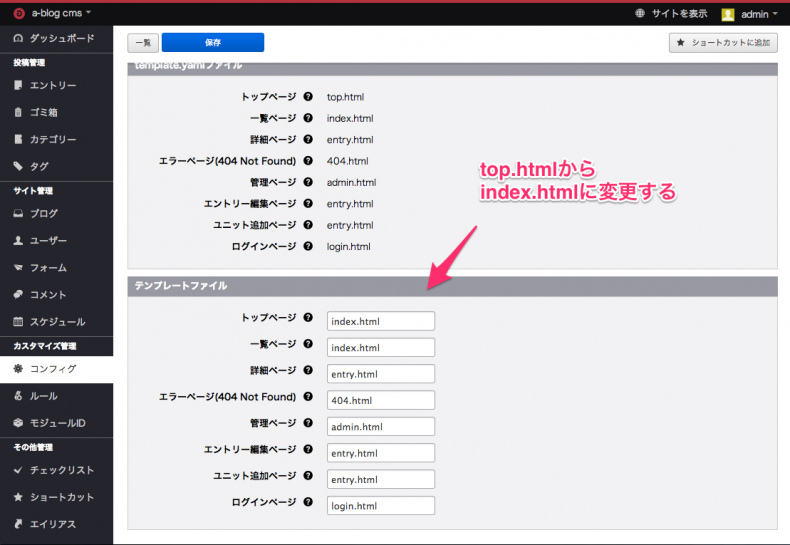Open the a-blog cms dropdown menu
Viewport: 790px width, 545px height.
61,13
